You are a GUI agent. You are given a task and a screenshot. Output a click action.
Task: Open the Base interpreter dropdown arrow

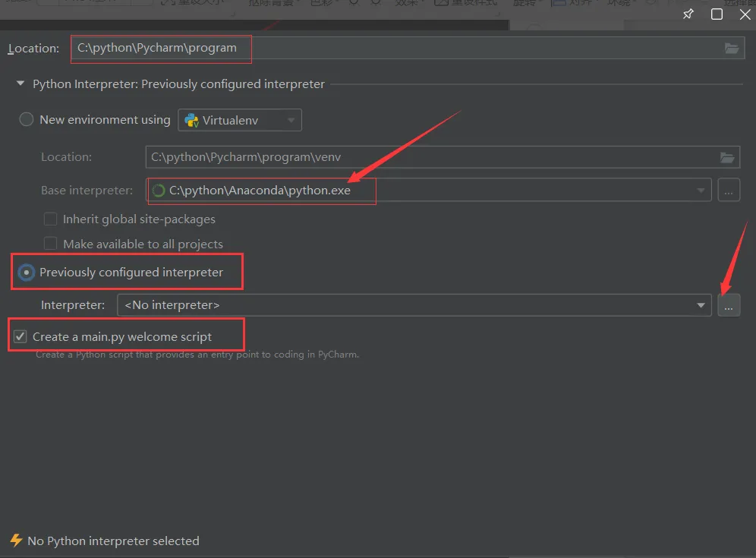pos(701,191)
